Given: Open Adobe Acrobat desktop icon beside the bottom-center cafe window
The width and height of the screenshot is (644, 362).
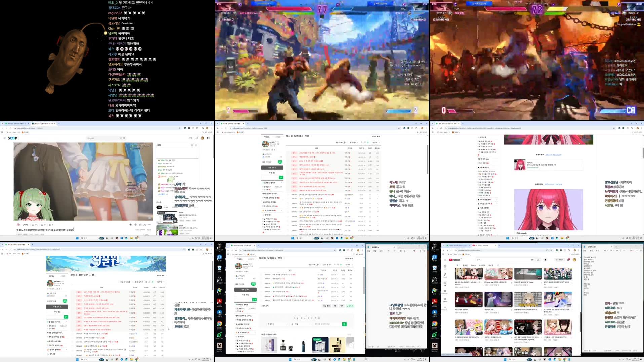Looking at the screenshot, I should coord(219,303).
